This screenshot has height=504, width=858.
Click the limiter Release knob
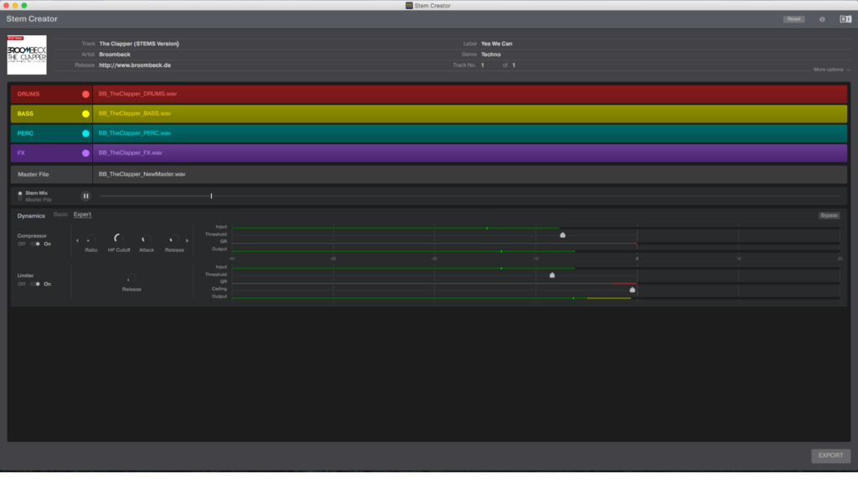tap(131, 279)
